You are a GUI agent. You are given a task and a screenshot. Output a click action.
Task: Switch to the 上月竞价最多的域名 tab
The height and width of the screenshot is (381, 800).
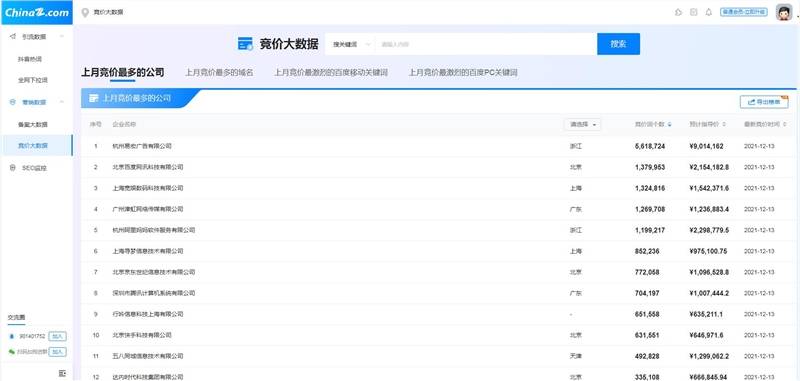(x=219, y=72)
